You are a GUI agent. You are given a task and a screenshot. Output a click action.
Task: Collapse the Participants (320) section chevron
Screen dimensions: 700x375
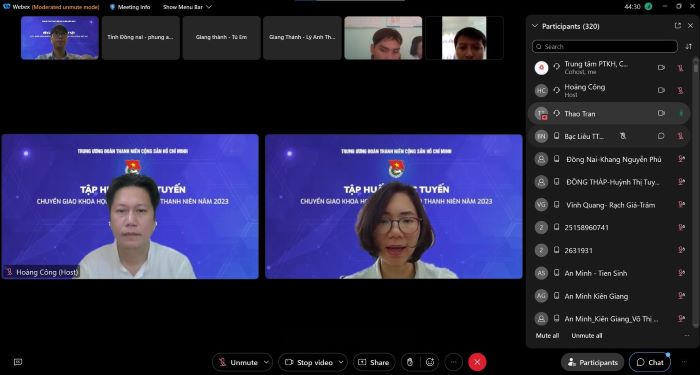534,26
